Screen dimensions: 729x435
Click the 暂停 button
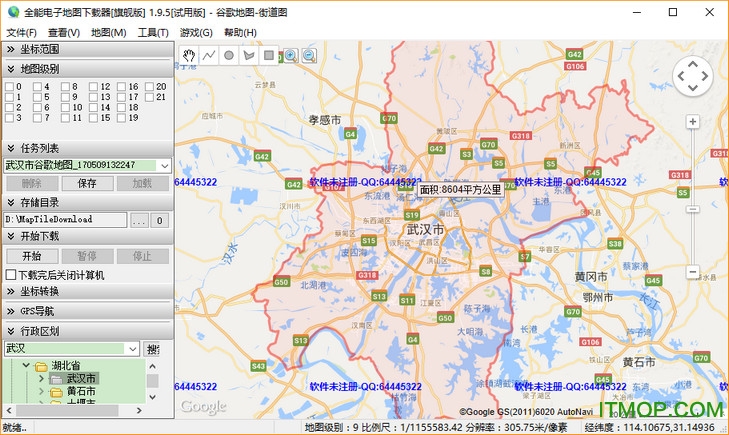[87, 256]
